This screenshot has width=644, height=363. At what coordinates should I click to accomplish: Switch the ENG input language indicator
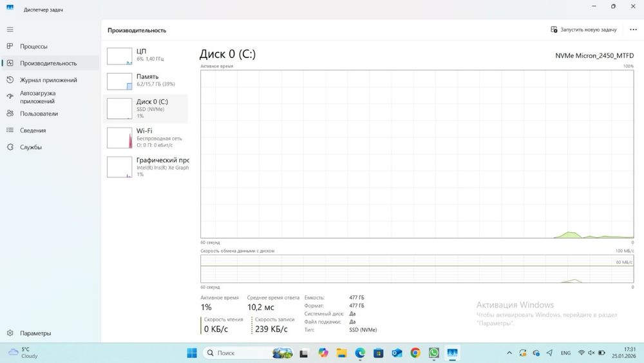click(x=565, y=353)
